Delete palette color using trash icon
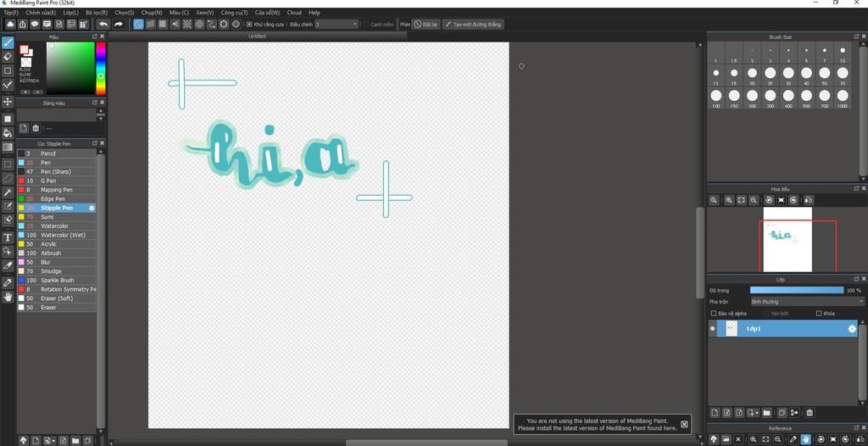 click(x=36, y=128)
